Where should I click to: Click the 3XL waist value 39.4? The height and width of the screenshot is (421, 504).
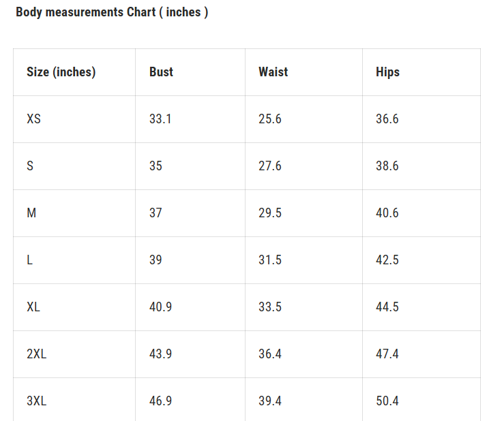[x=269, y=401]
